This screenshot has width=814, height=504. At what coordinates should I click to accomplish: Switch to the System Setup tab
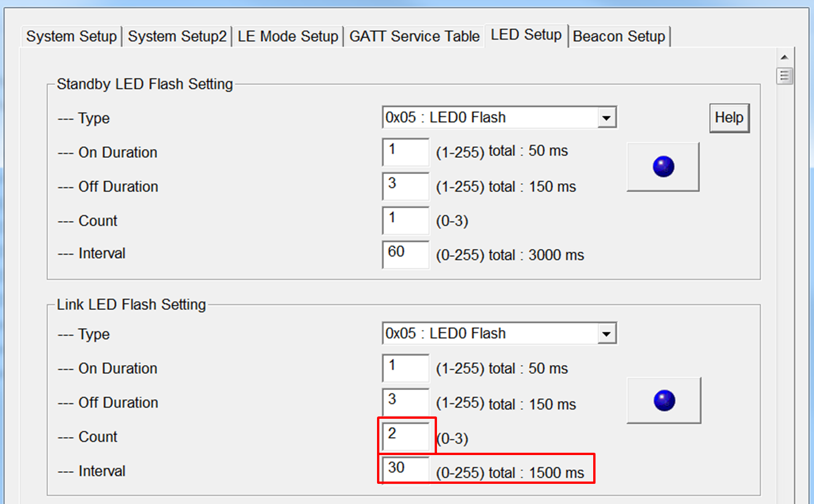click(x=71, y=36)
